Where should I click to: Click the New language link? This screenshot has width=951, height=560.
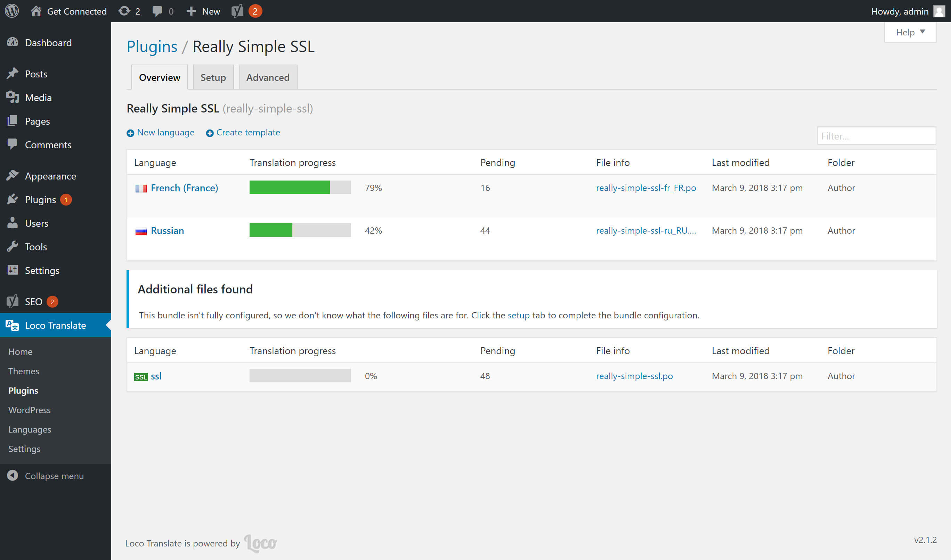tap(165, 133)
